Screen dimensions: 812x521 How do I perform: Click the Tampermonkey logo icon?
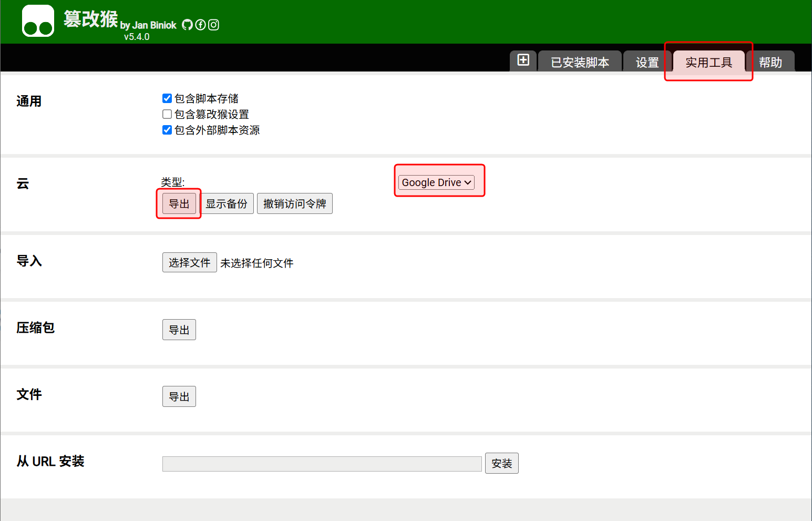point(38,22)
